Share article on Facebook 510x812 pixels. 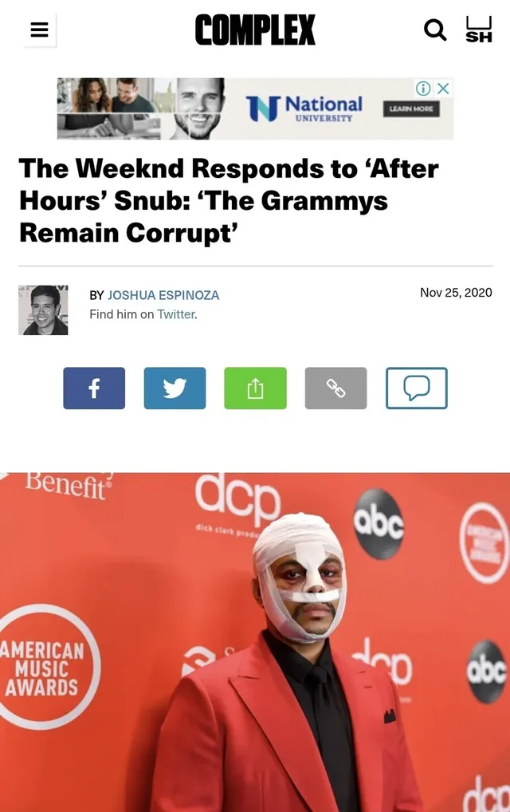(94, 388)
